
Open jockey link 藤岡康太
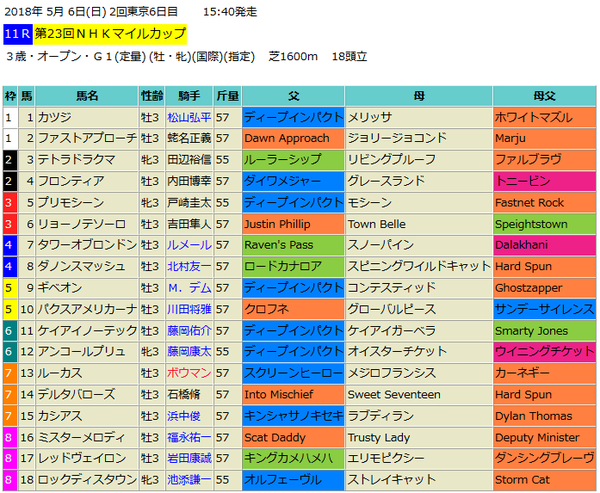pos(189,351)
